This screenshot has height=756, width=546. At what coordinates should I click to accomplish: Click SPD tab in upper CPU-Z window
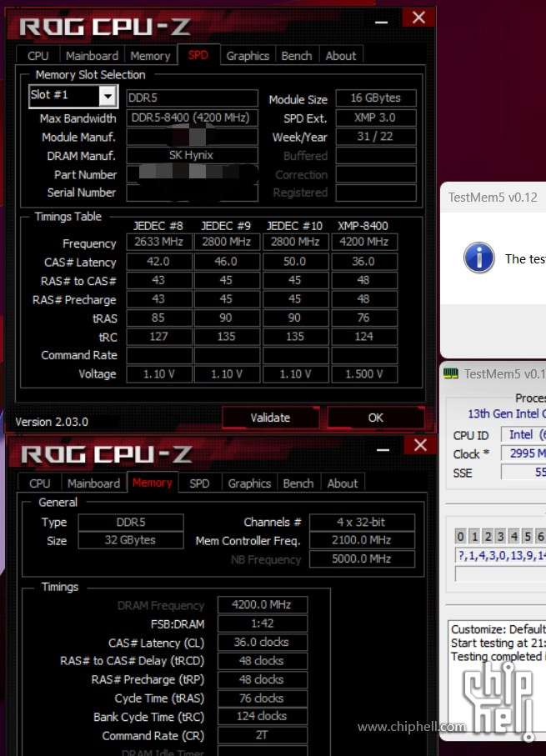198,55
